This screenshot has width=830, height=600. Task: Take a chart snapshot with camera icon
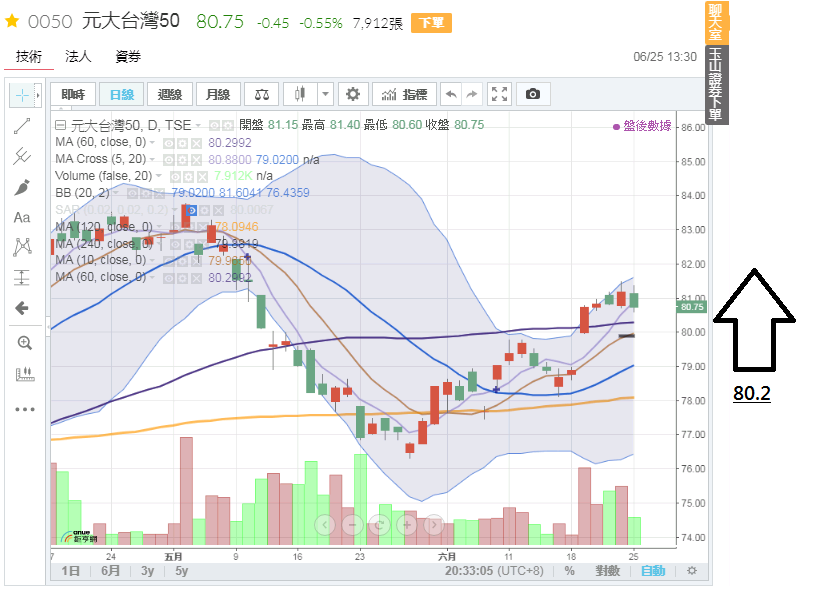click(x=533, y=95)
